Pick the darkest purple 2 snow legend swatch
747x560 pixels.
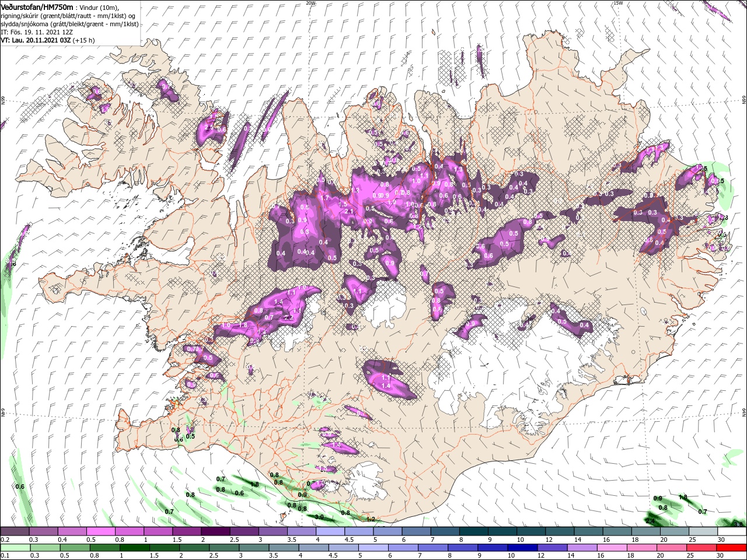(x=215, y=531)
